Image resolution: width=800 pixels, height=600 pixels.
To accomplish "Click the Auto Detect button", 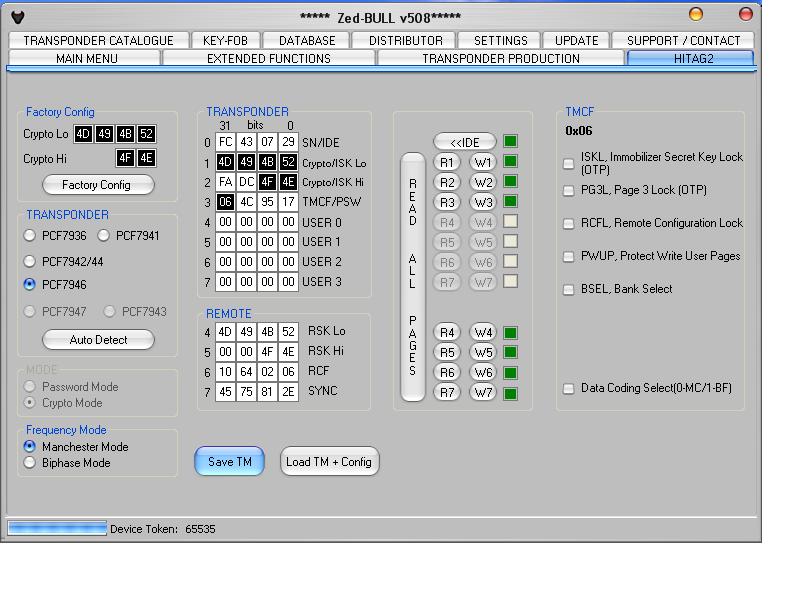I will [x=98, y=340].
